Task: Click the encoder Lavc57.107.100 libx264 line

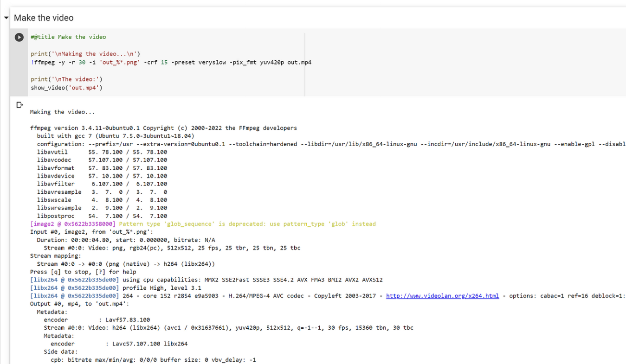Action: point(119,344)
